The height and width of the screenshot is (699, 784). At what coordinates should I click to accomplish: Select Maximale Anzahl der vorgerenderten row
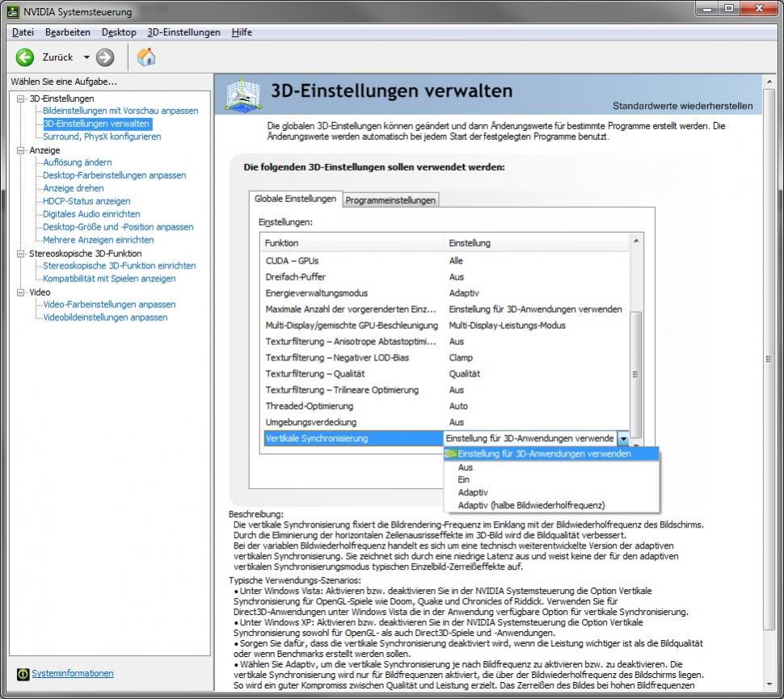(x=446, y=309)
